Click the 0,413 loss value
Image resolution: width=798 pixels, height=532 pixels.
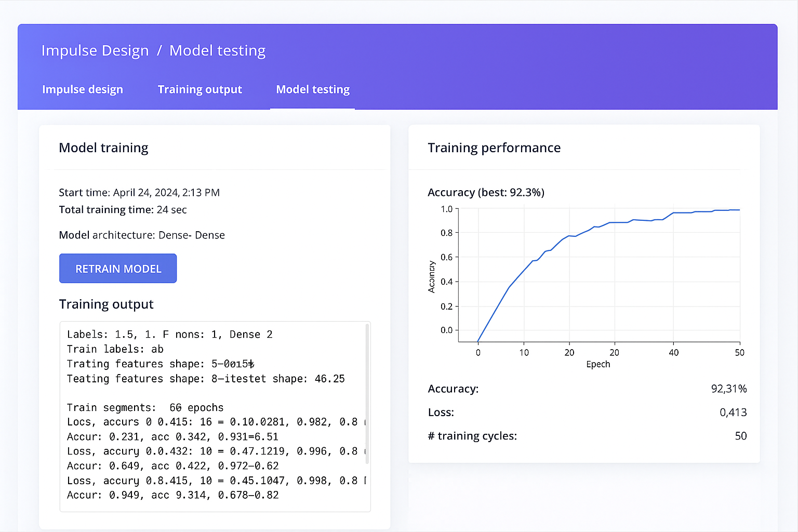coord(733,413)
